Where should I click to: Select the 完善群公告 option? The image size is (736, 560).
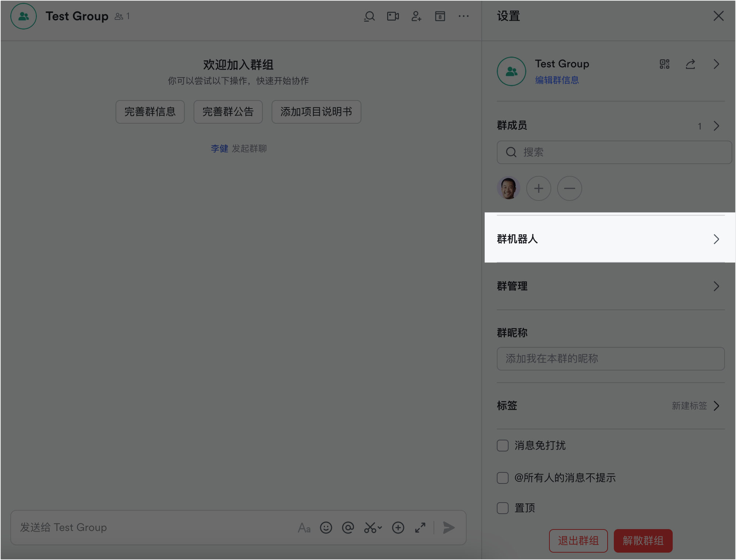pyautogui.click(x=228, y=112)
